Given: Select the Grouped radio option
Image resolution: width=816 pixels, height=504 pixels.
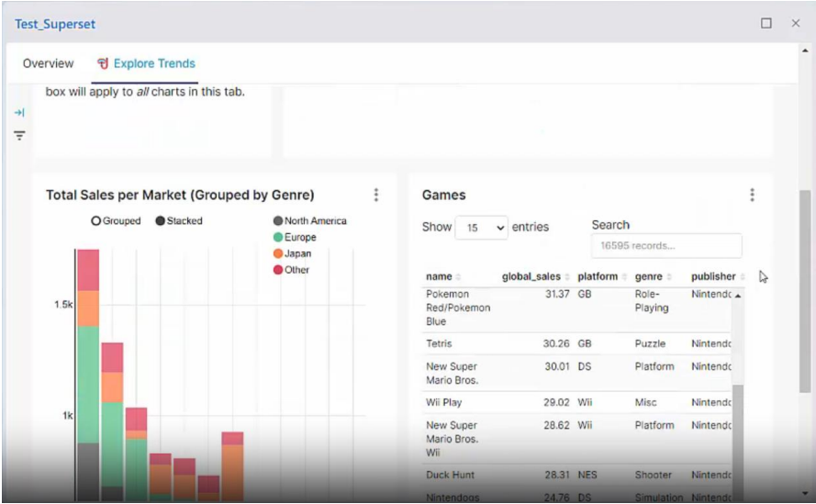Looking at the screenshot, I should click(x=116, y=220).
